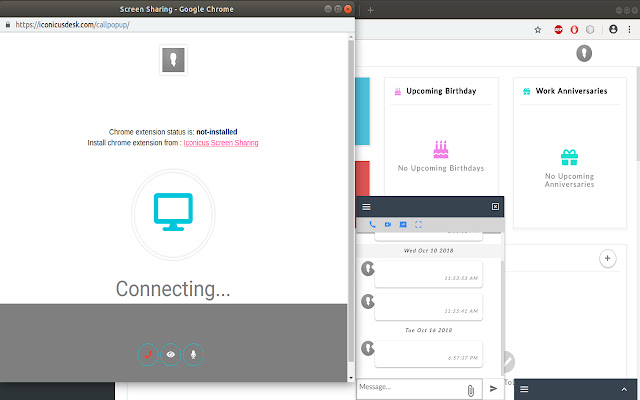This screenshot has width=640, height=400.
Task: Close the chat panel with X icon
Action: click(495, 207)
